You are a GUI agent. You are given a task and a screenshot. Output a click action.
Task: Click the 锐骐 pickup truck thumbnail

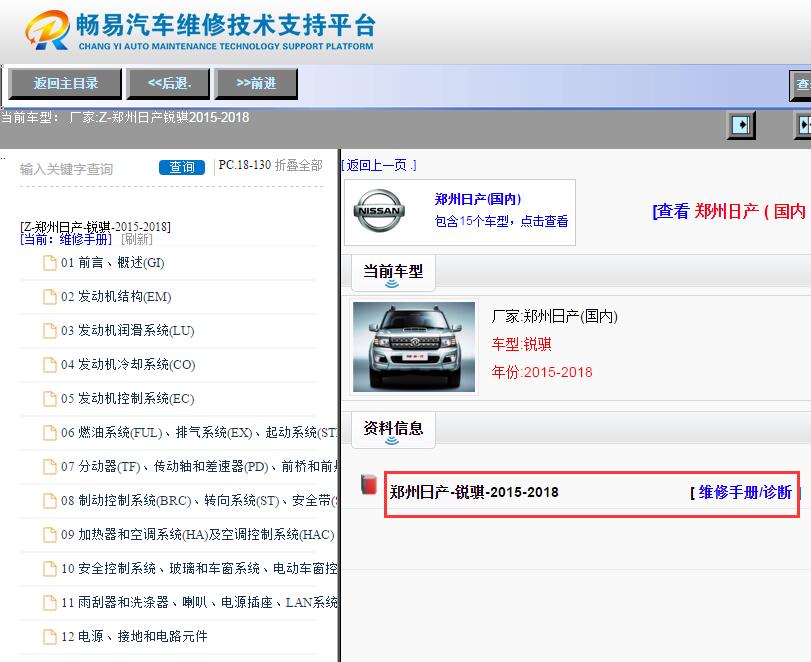[414, 347]
